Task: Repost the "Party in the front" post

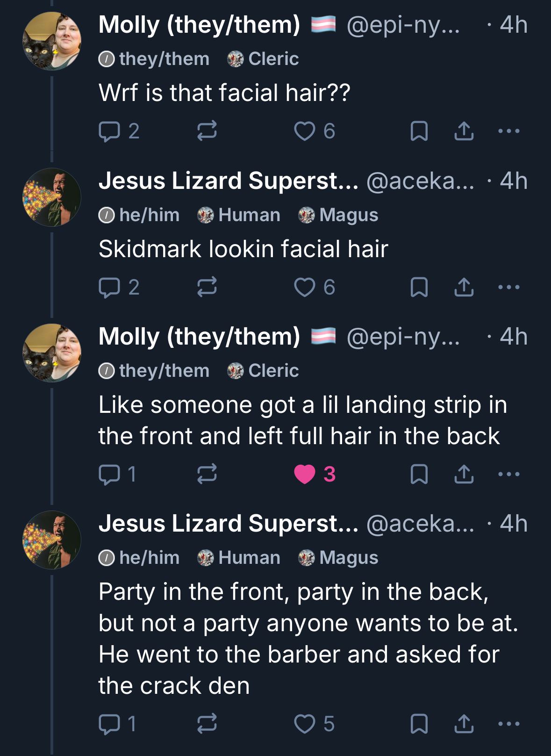Action: [207, 724]
